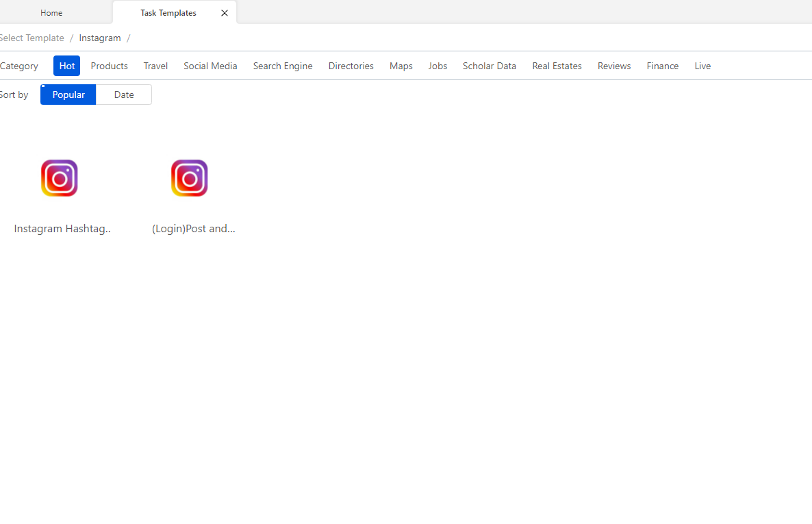Select the Hot category
The image size is (812, 524).
(67, 66)
